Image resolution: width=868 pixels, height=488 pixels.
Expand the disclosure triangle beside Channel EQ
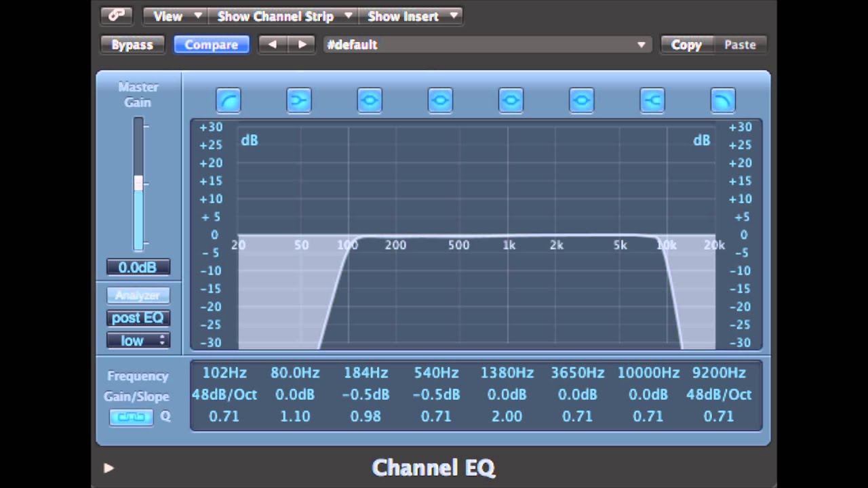tap(108, 468)
